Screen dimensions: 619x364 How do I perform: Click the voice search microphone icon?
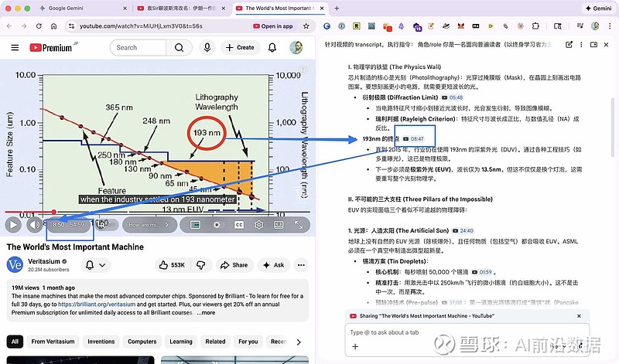[207, 47]
